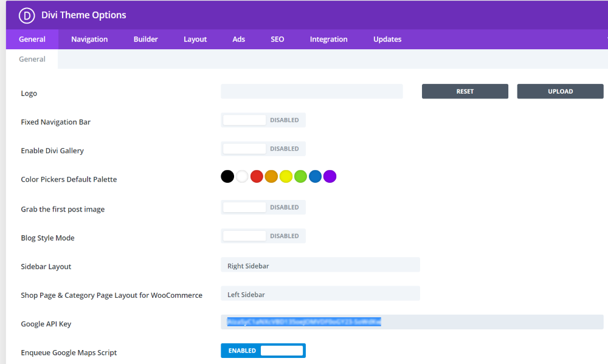Pick the blue palette color

click(x=315, y=176)
